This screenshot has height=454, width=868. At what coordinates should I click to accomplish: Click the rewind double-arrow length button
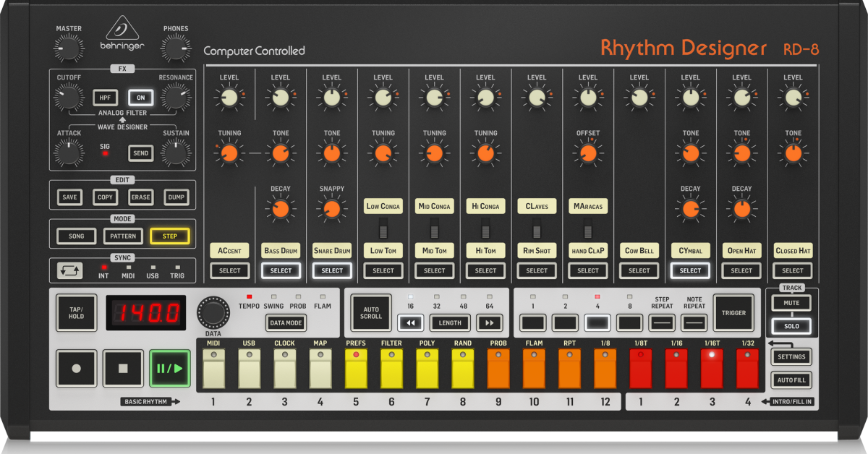click(410, 323)
